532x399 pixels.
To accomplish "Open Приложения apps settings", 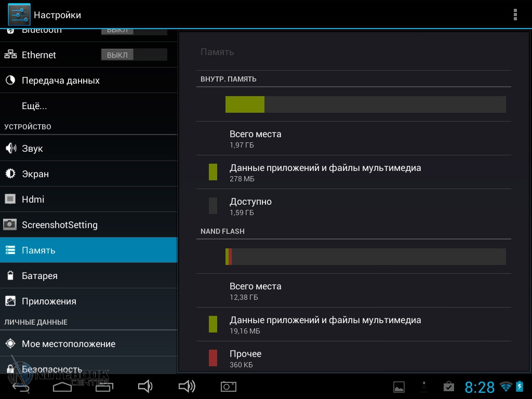I will (x=49, y=301).
